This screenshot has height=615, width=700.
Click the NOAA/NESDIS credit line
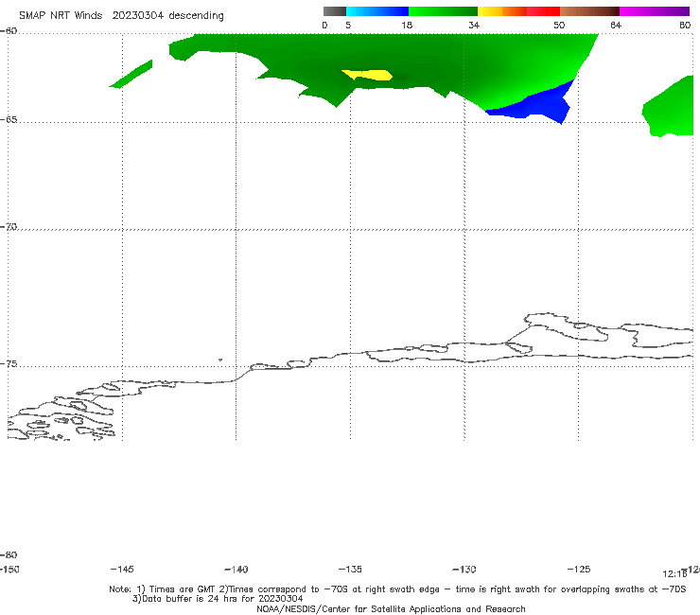(391, 608)
